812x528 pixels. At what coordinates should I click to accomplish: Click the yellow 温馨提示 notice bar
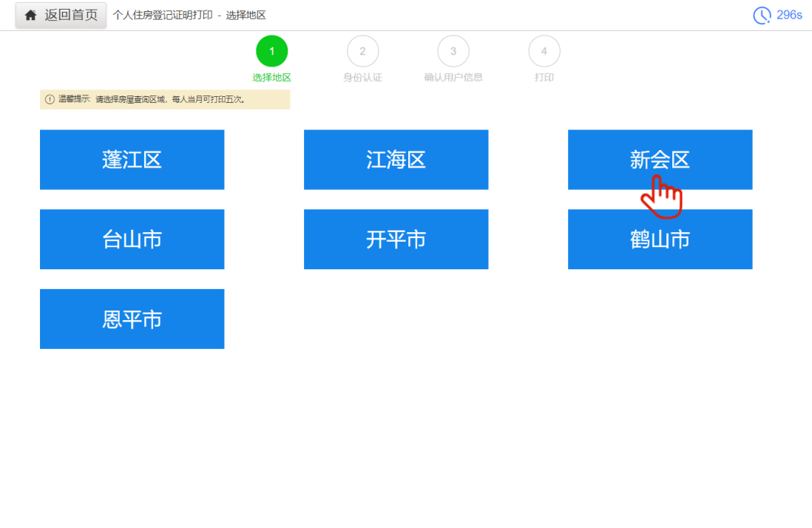[x=165, y=99]
